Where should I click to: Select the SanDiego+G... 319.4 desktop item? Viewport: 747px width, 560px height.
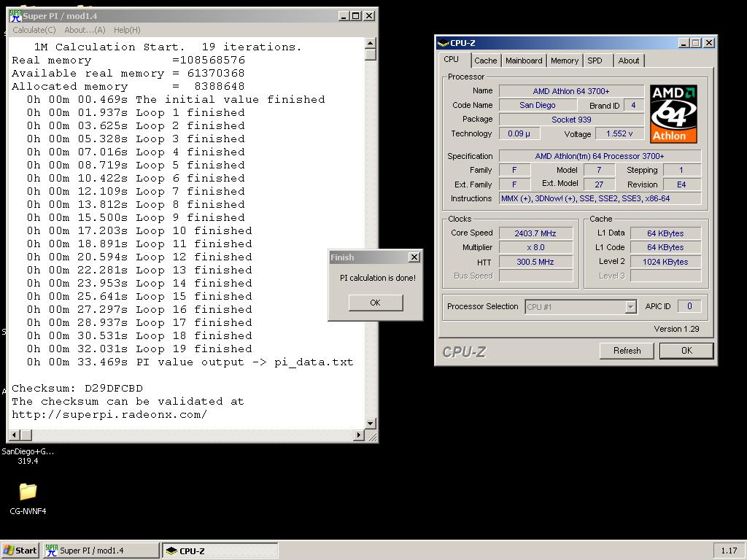pos(28,456)
